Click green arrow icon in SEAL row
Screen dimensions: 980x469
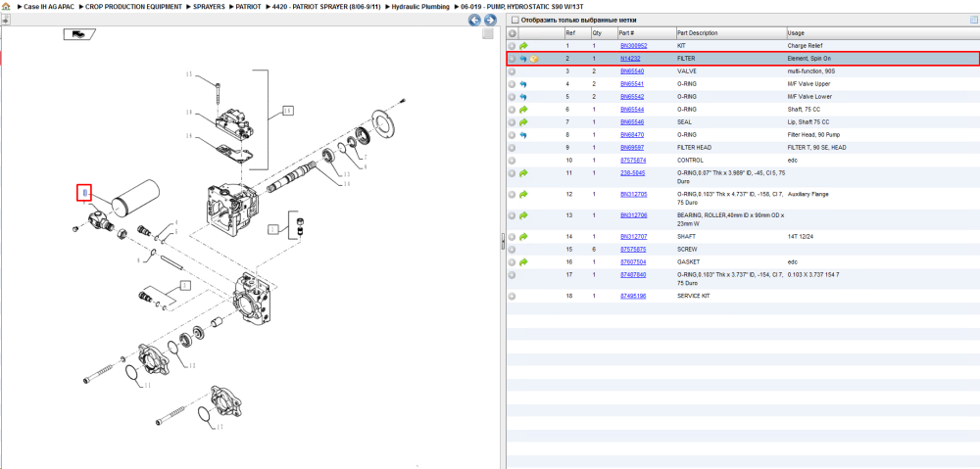click(x=523, y=122)
